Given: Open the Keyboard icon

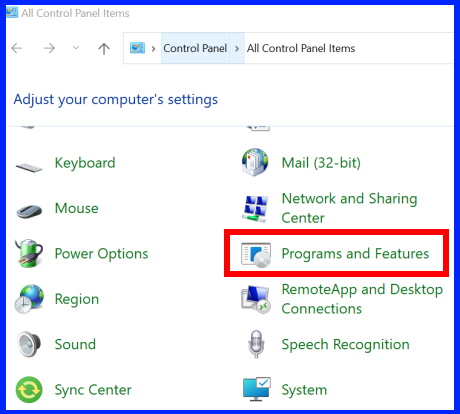Looking at the screenshot, I should pyautogui.click(x=29, y=167).
